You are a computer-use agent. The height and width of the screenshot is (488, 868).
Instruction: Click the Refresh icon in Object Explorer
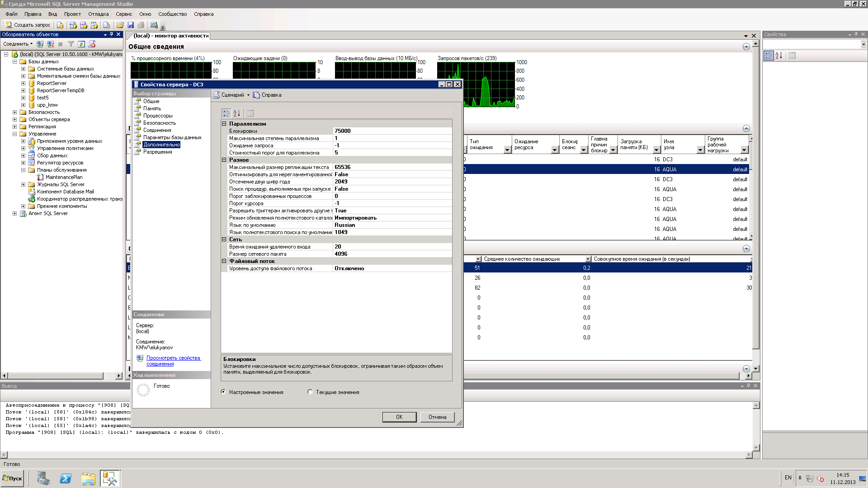[81, 44]
